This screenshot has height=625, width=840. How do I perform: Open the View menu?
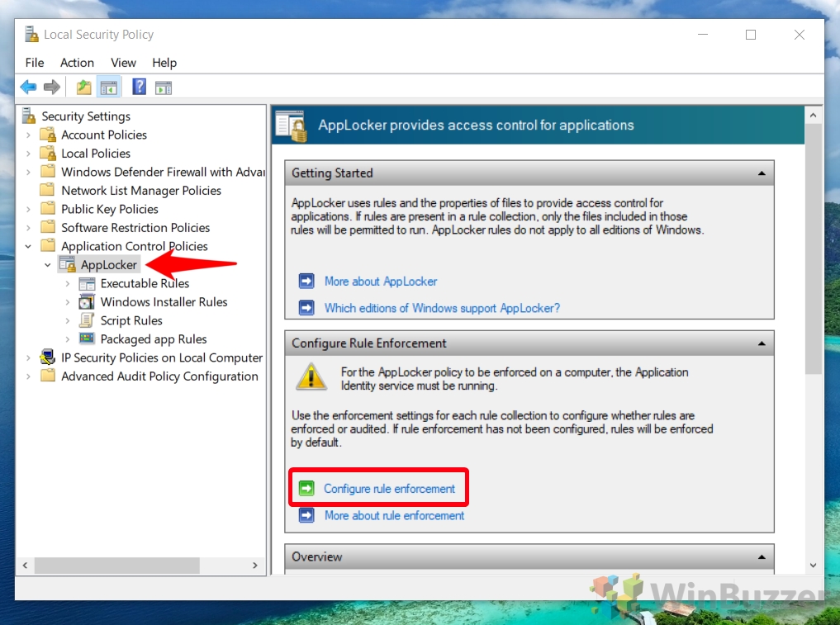point(123,63)
